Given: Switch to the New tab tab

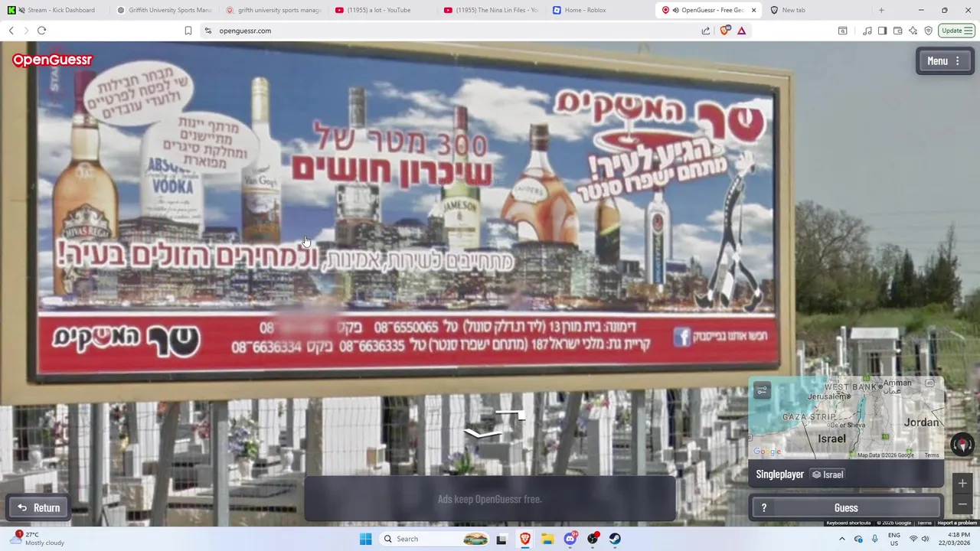Looking at the screenshot, I should 817,10.
